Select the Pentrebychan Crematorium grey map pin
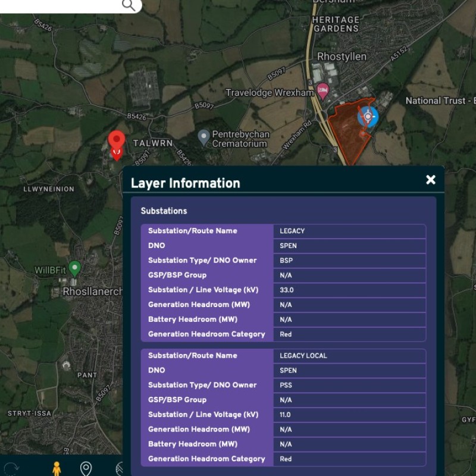 (x=203, y=138)
